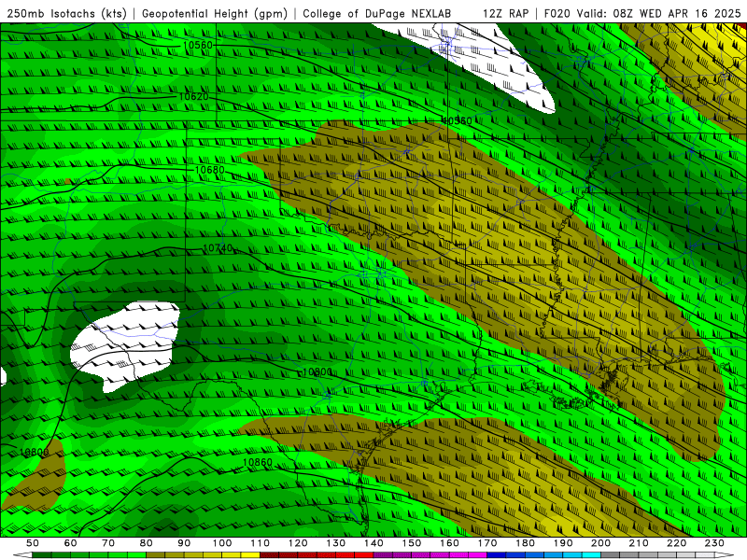Click the 80 label on the color scale
Image resolution: width=747 pixels, height=560 pixels.
click(147, 543)
